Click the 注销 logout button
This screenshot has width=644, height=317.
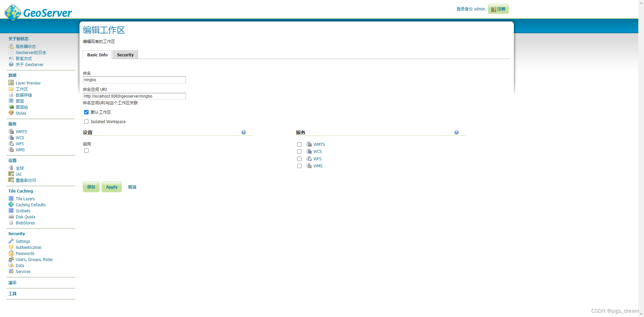tap(498, 9)
